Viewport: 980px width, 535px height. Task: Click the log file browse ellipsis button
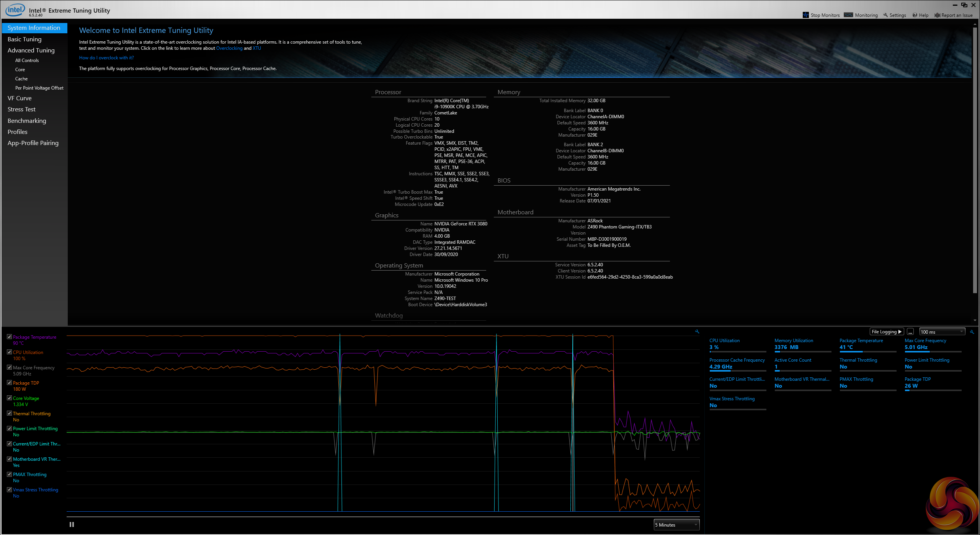tap(910, 332)
